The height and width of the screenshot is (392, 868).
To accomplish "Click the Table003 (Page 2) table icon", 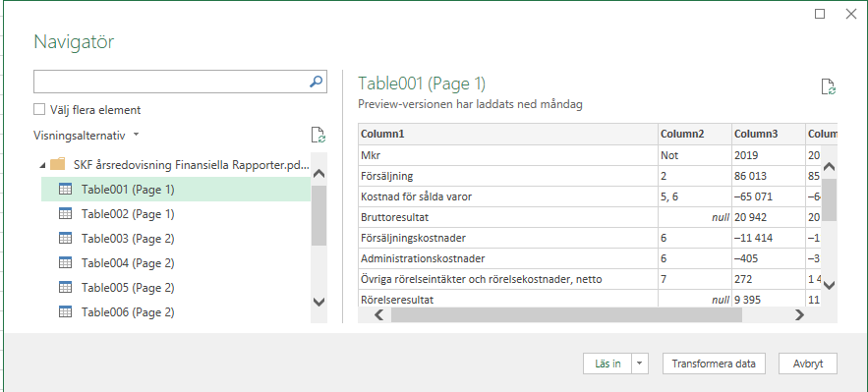I will [x=65, y=239].
